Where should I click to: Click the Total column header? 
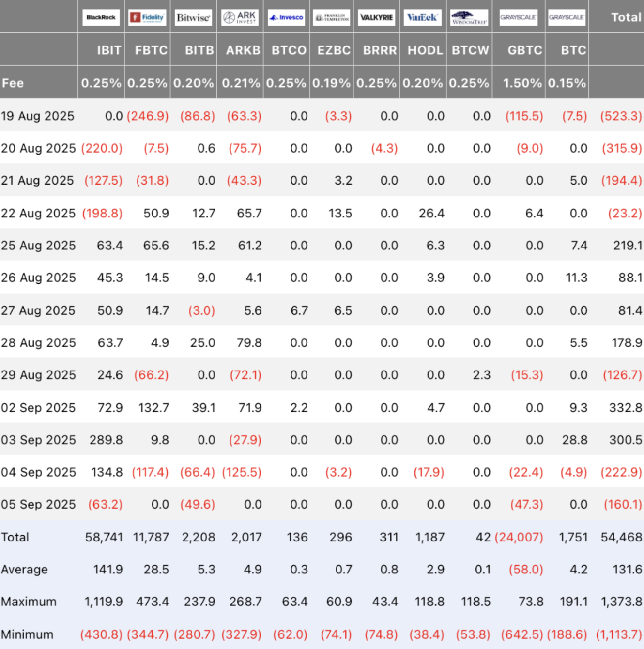(626, 17)
